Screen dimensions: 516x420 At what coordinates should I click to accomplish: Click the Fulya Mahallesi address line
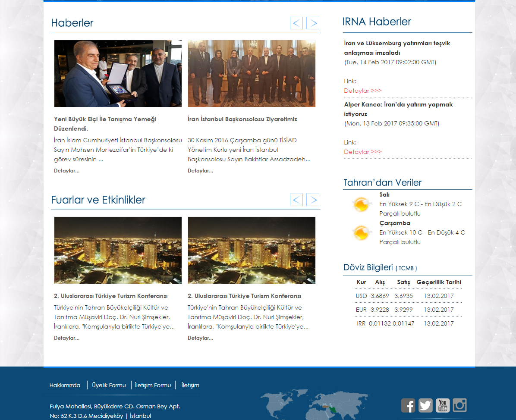coord(115,406)
